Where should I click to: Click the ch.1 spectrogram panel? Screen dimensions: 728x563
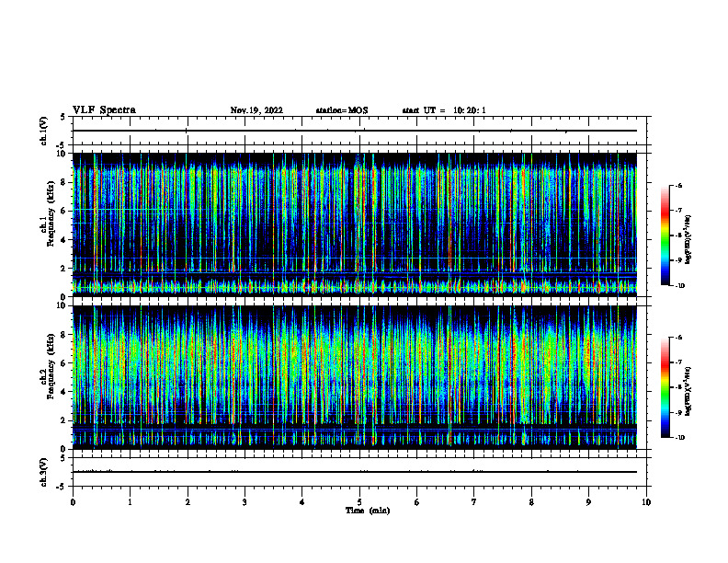[355, 224]
